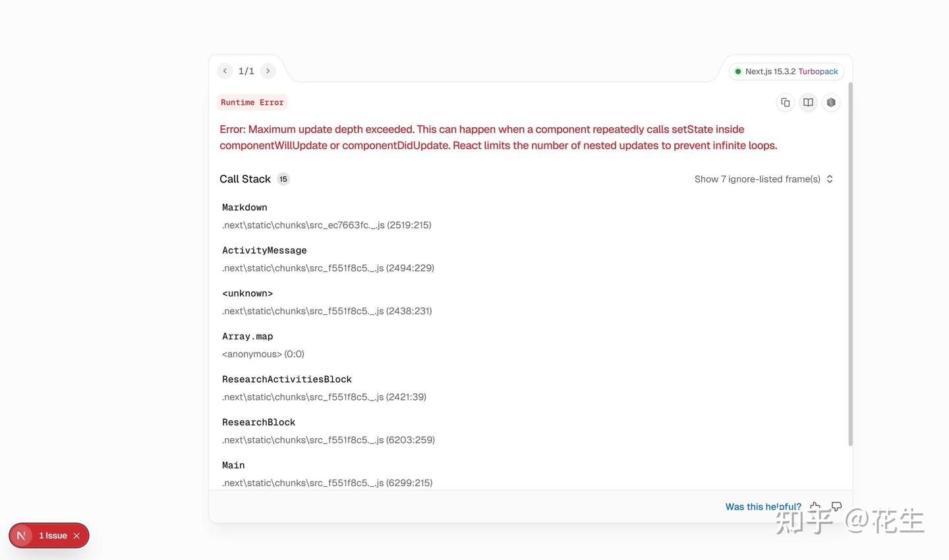This screenshot has width=949, height=560.
Task: Click the Next.js N logo badge
Action: pos(21,536)
